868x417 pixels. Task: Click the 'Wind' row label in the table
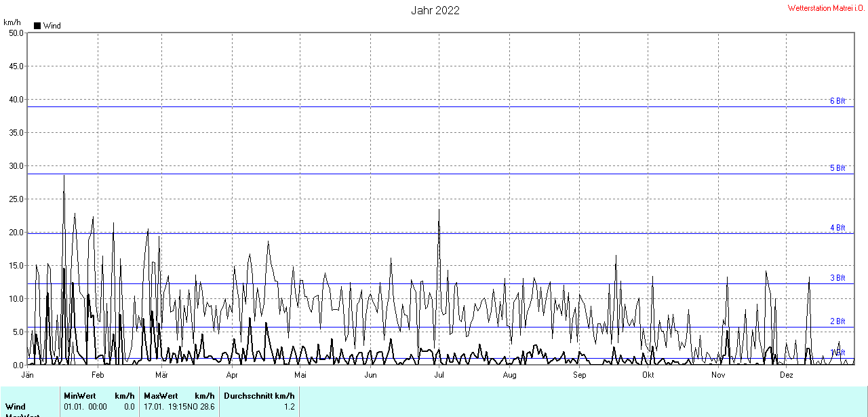tap(16, 407)
